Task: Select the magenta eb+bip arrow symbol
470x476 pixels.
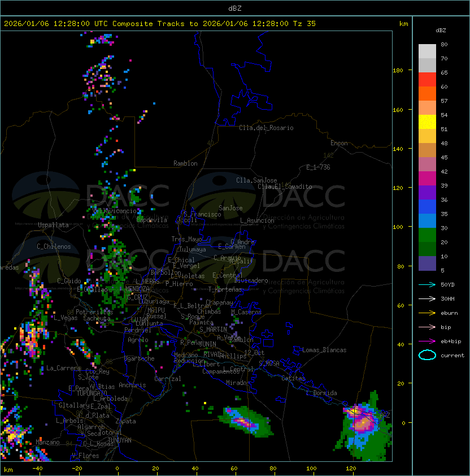Action: (x=427, y=341)
